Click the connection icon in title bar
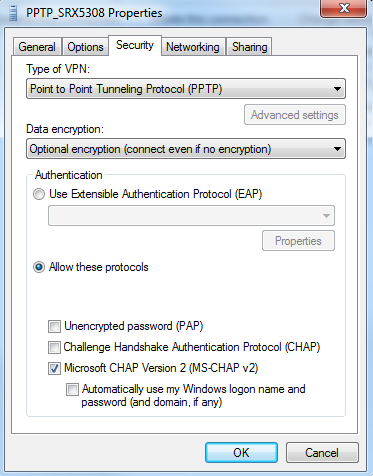The height and width of the screenshot is (476, 373). pyautogui.click(x=13, y=13)
